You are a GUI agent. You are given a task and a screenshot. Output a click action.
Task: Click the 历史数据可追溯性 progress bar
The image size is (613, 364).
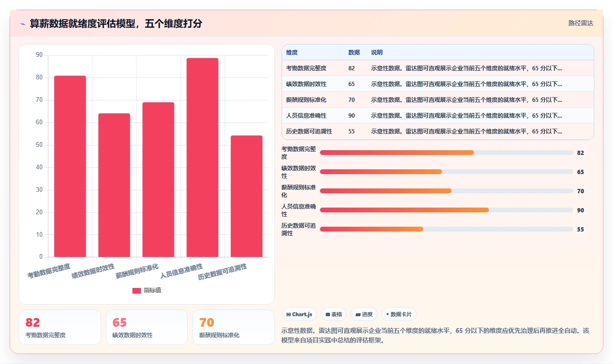tap(446, 229)
